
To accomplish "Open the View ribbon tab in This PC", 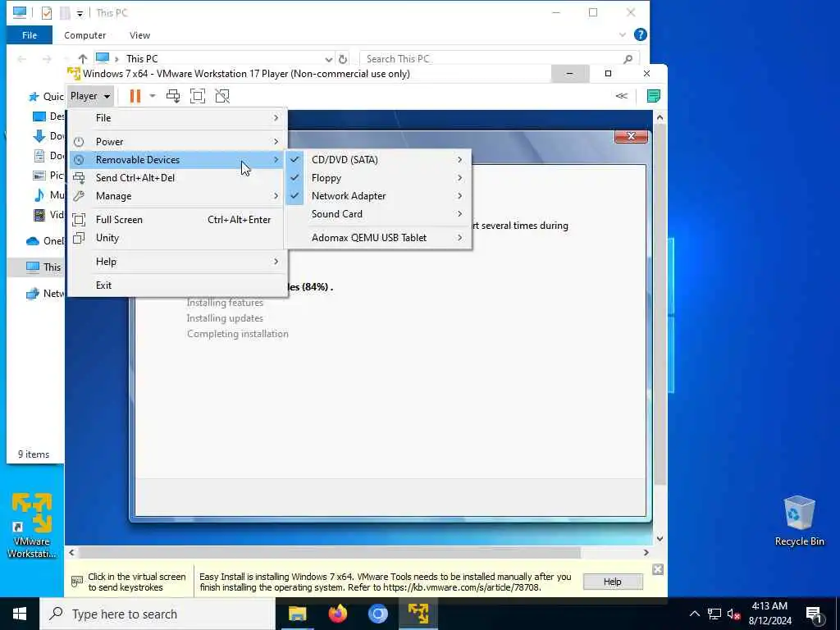I will coord(139,35).
